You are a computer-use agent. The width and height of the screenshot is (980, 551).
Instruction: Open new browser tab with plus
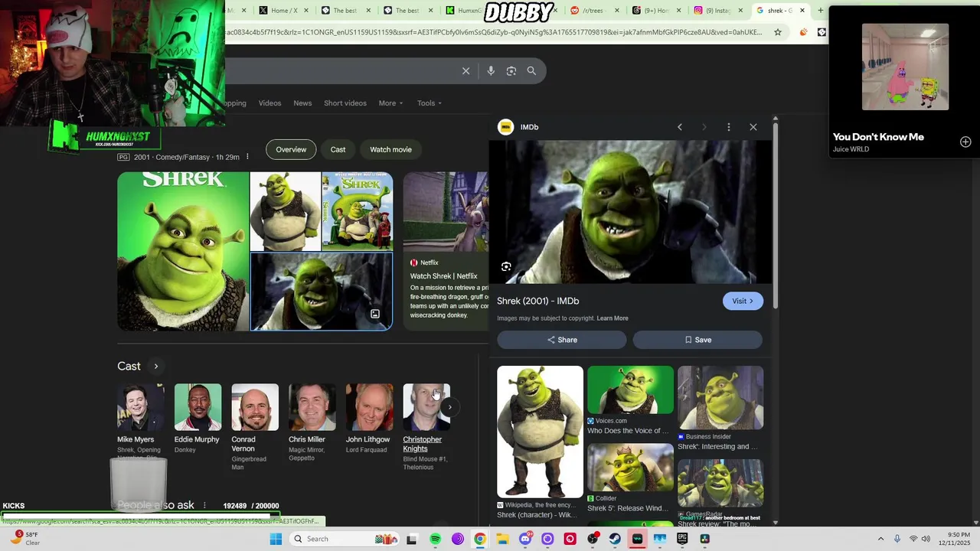pos(821,11)
